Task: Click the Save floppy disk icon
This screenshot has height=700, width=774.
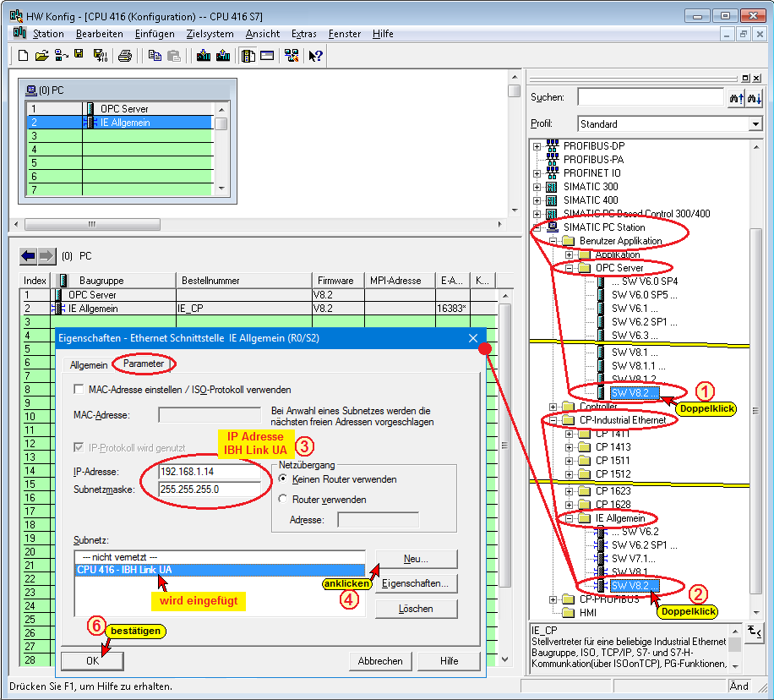Action: pos(79,54)
